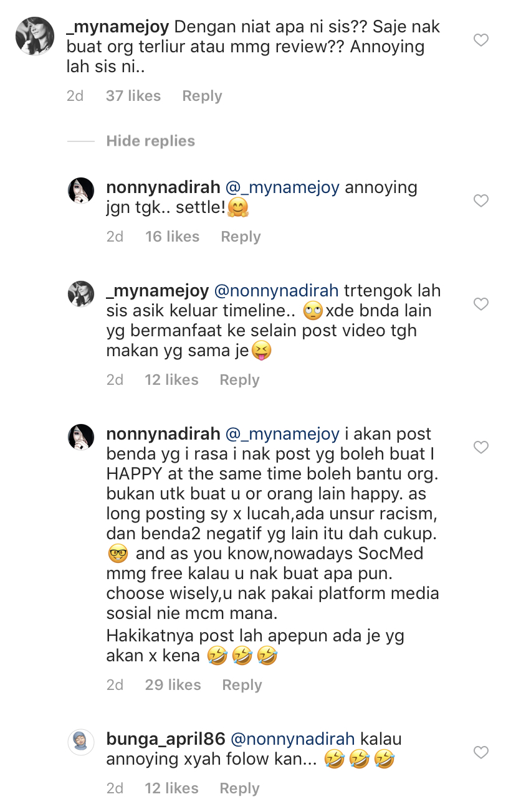Open nonnynadirah username on first reply
Image resolution: width=516 pixels, height=812 pixels.
tap(162, 187)
